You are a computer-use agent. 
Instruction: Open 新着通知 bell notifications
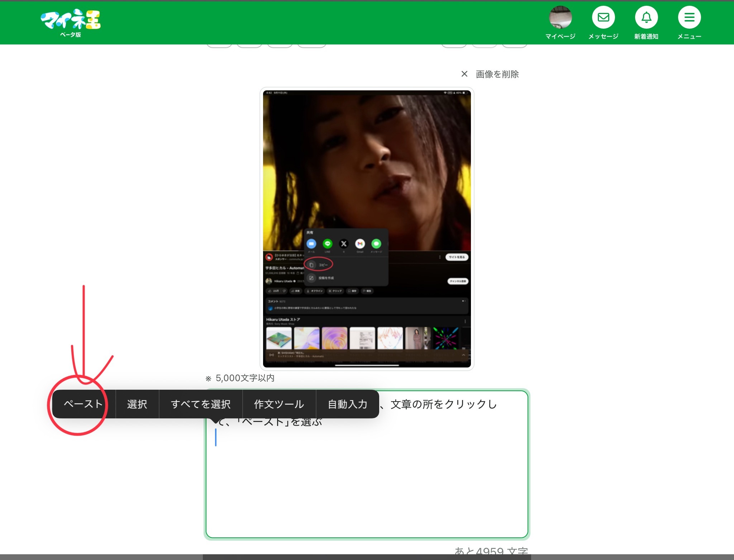646,18
